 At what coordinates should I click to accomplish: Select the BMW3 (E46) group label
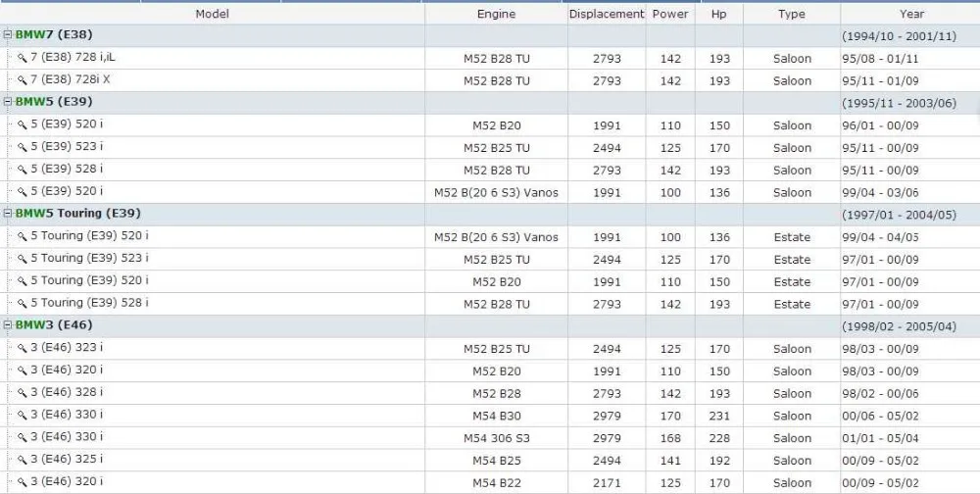[54, 325]
